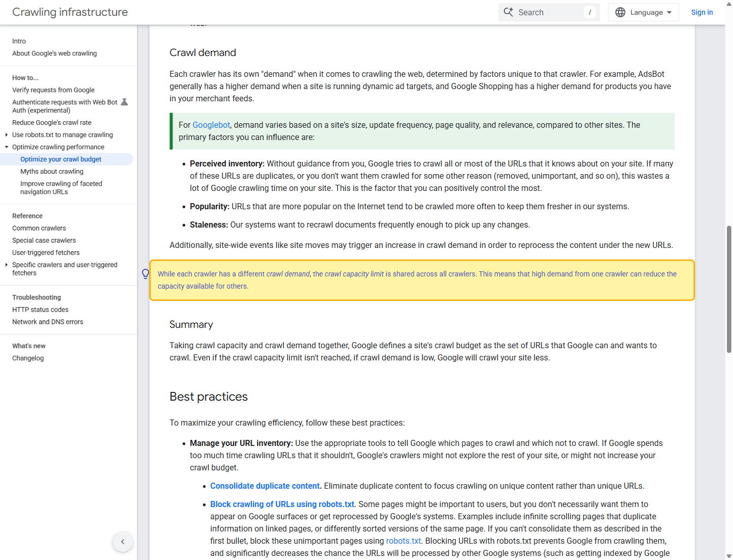Go to Reduce Google's crawl rate
Screen dimensions: 733x560
pos(52,123)
